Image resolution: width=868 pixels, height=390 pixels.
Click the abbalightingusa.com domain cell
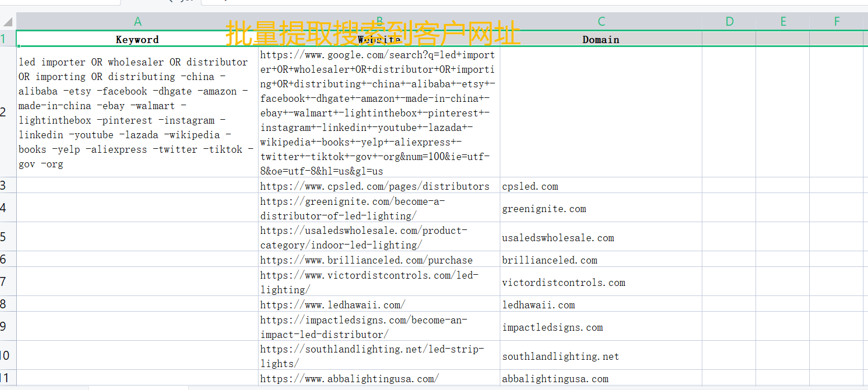pyautogui.click(x=601, y=378)
